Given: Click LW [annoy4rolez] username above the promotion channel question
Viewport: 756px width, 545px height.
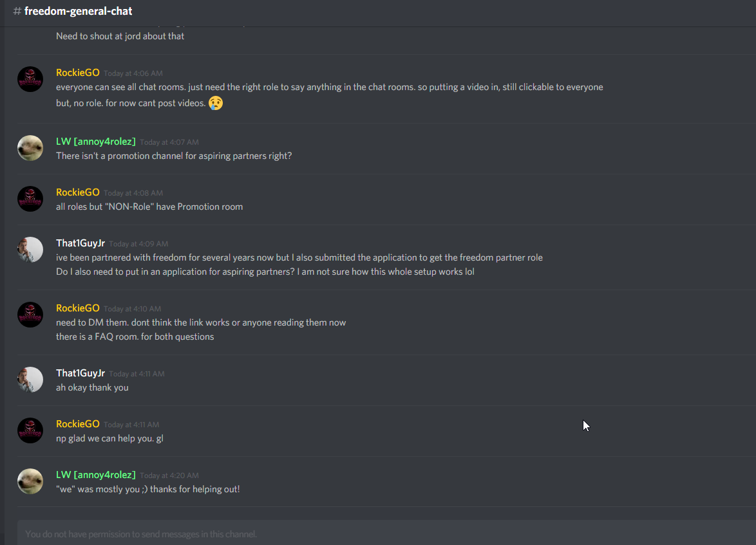Looking at the screenshot, I should pyautogui.click(x=96, y=142).
